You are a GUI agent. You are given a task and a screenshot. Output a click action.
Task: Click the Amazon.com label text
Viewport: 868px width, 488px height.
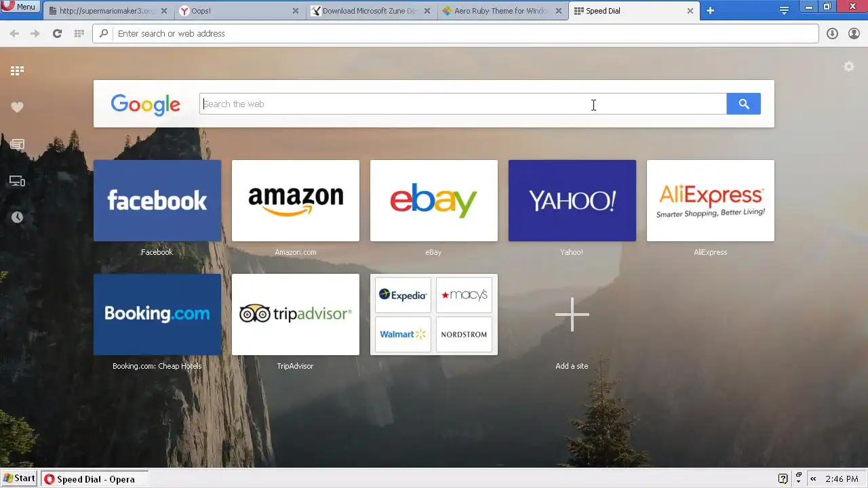(x=296, y=252)
